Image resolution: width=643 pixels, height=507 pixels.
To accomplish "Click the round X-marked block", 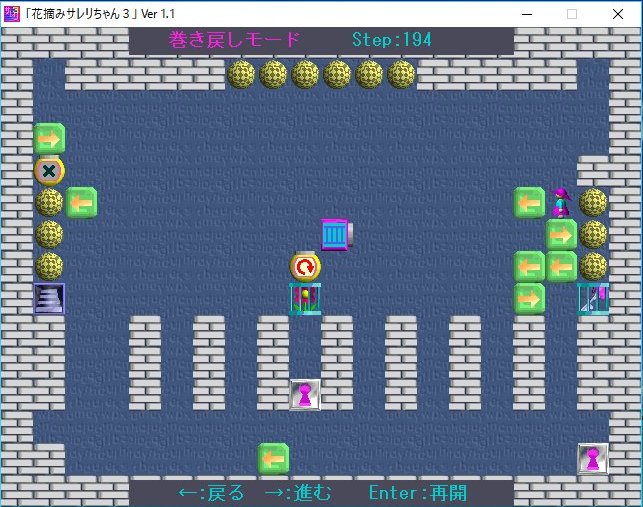I will 49,171.
